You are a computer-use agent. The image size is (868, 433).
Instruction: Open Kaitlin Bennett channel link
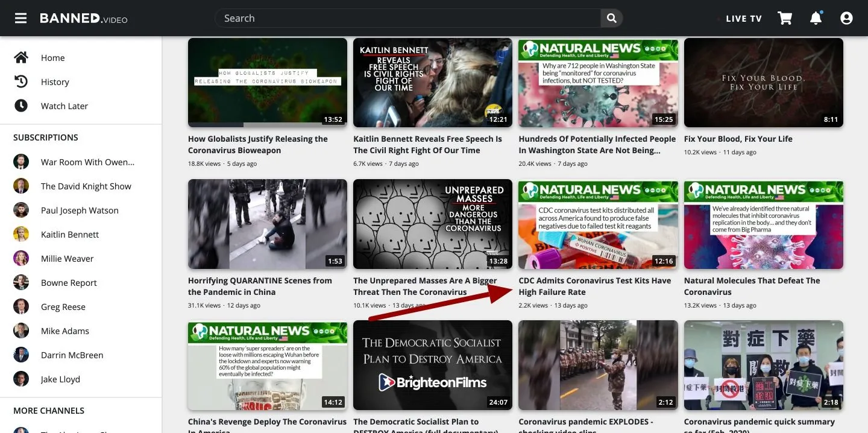[x=70, y=235]
